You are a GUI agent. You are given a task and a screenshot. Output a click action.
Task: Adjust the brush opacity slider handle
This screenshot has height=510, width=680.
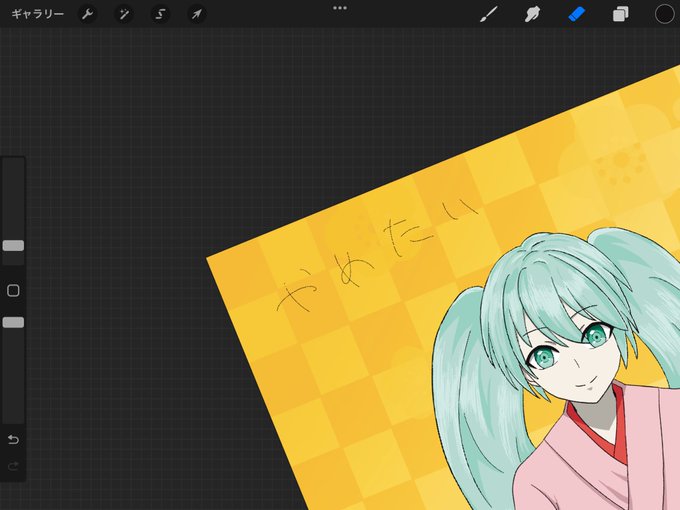pos(13,322)
